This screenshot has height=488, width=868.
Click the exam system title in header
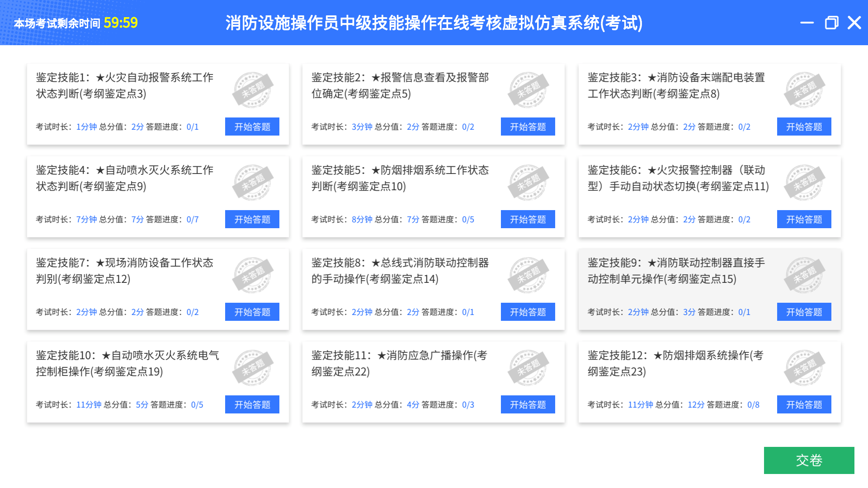tap(434, 23)
